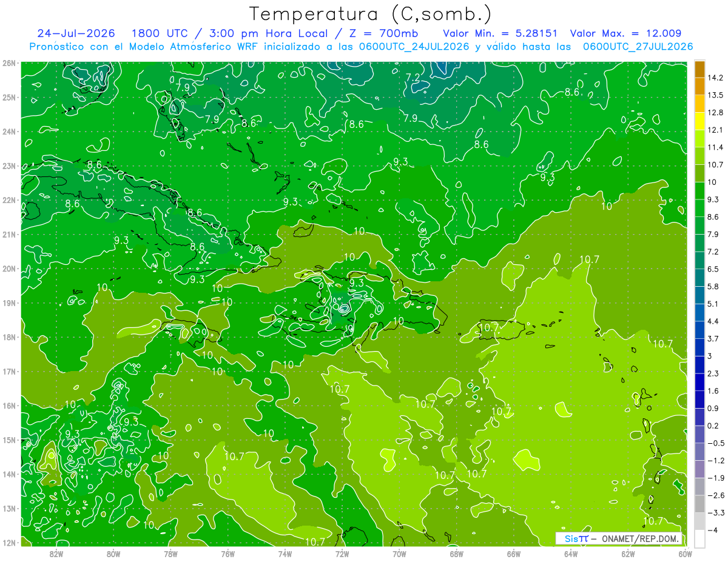Viewport: 728px width, 562px height.
Task: Click the -1.2 value on the color scale
Action: [x=715, y=461]
